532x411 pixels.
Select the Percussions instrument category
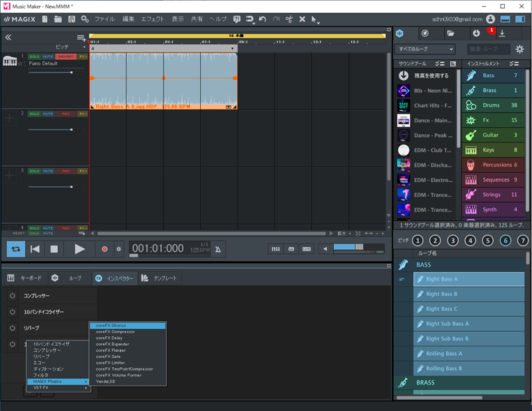point(493,165)
